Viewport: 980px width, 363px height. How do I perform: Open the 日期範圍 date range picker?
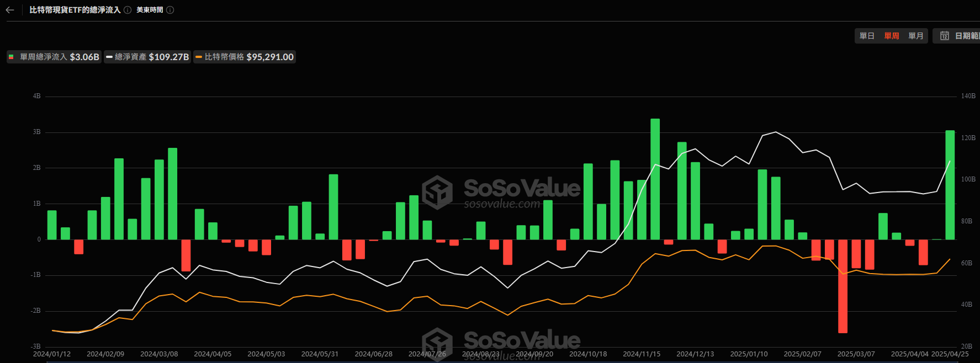click(x=957, y=36)
